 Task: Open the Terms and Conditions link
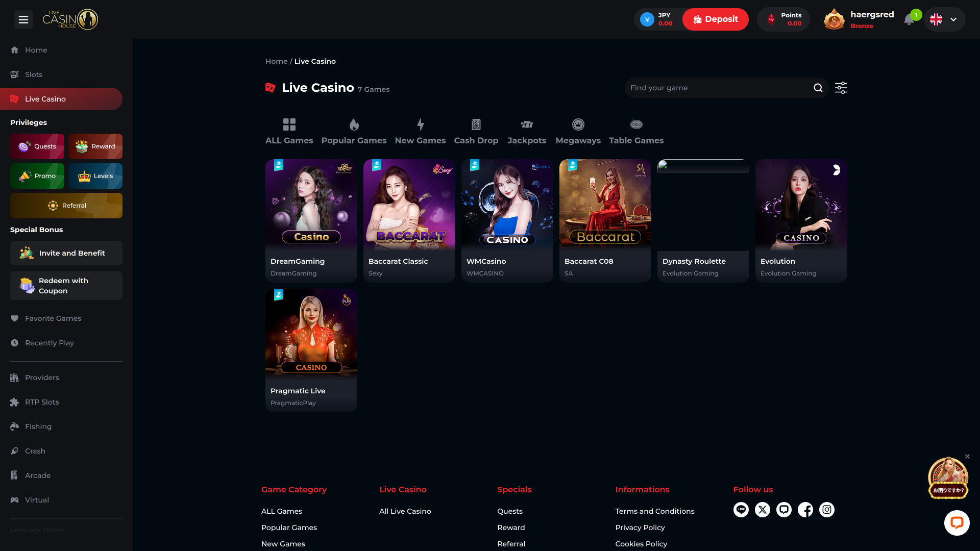655,511
